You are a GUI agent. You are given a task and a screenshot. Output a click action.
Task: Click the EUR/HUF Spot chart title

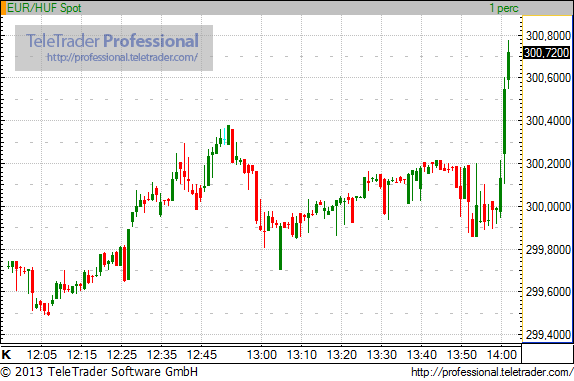pos(44,8)
